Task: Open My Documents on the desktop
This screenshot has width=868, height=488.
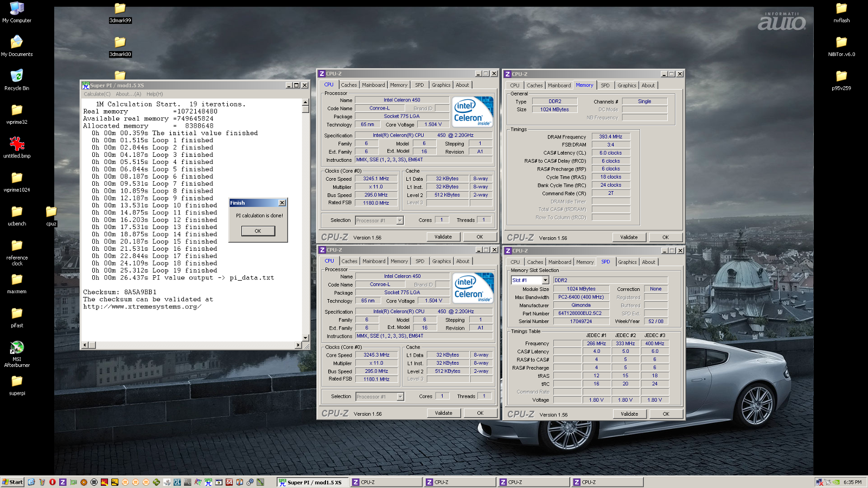Action: click(17, 46)
